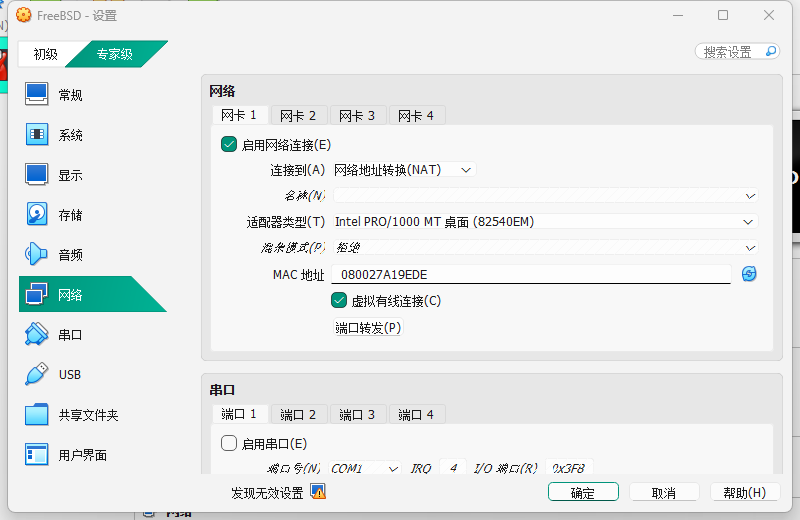This screenshot has width=800, height=520.
Task: Click the 取消 cancel button
Action: click(664, 492)
